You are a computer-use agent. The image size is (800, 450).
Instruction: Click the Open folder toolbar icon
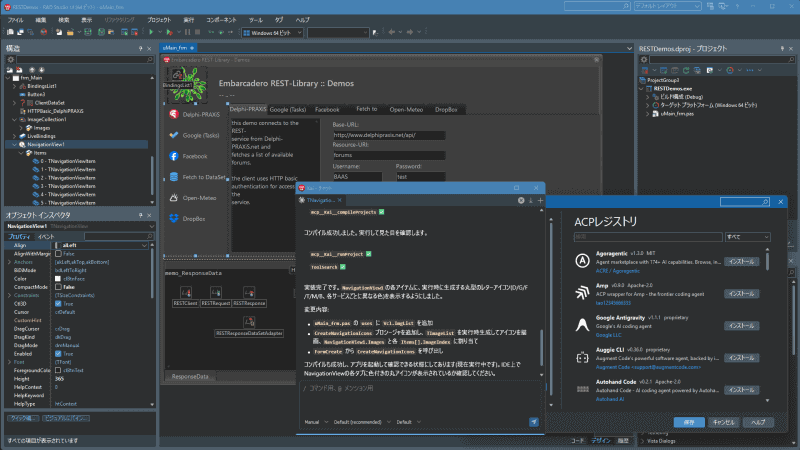[x=70, y=32]
